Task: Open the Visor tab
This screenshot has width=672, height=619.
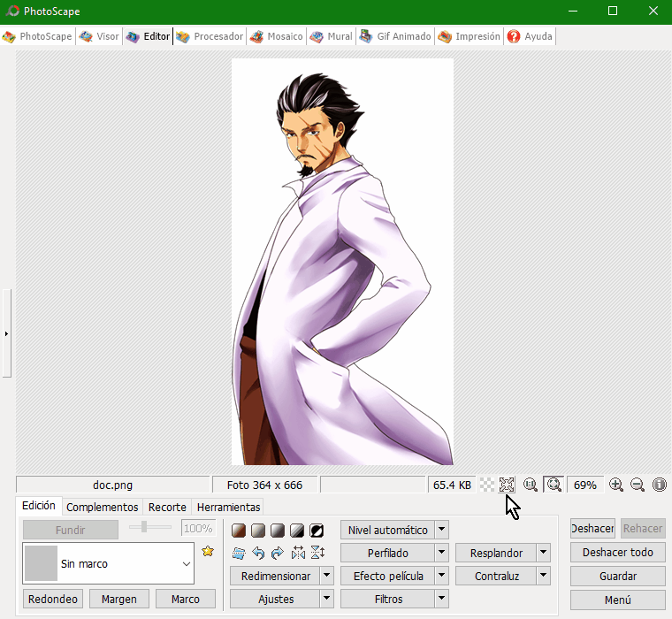Action: coord(99,36)
